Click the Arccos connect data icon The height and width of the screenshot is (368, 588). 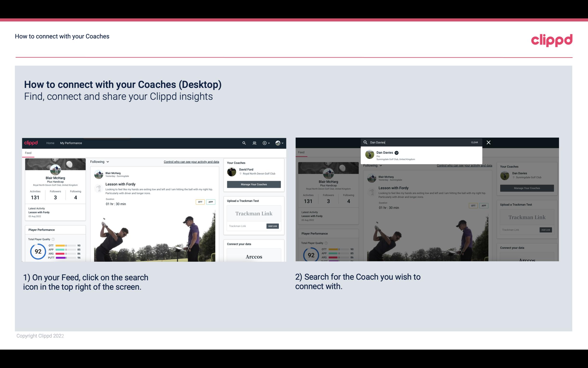[x=253, y=256]
